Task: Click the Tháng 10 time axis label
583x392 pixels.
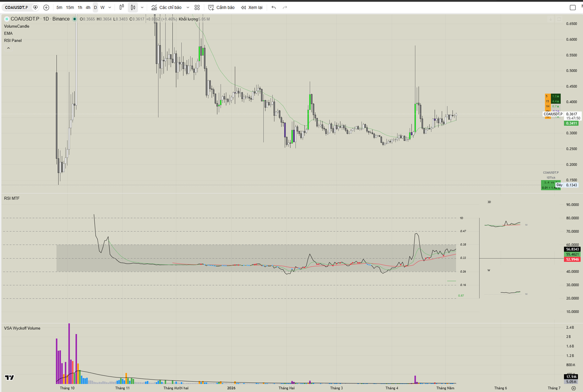Action: pos(67,388)
